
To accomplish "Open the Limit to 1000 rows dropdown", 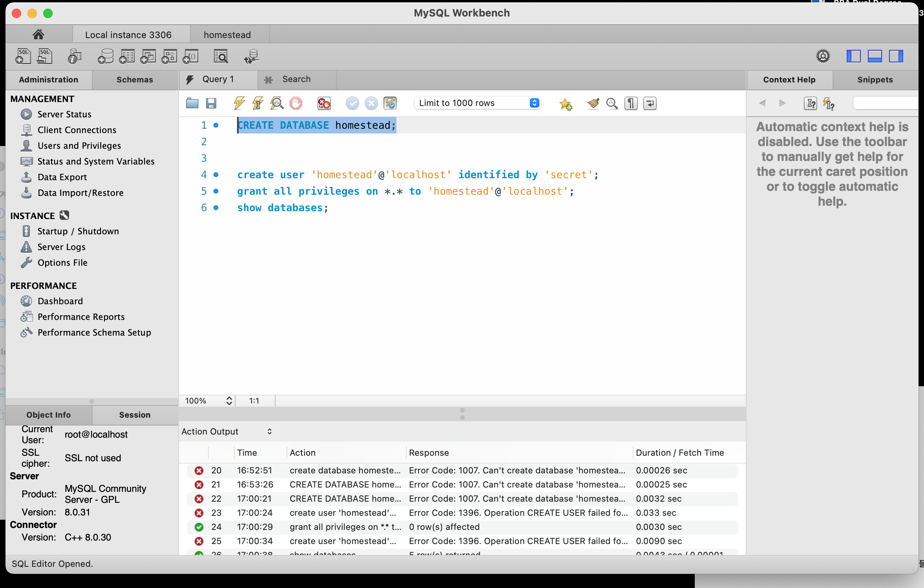I will [x=478, y=103].
